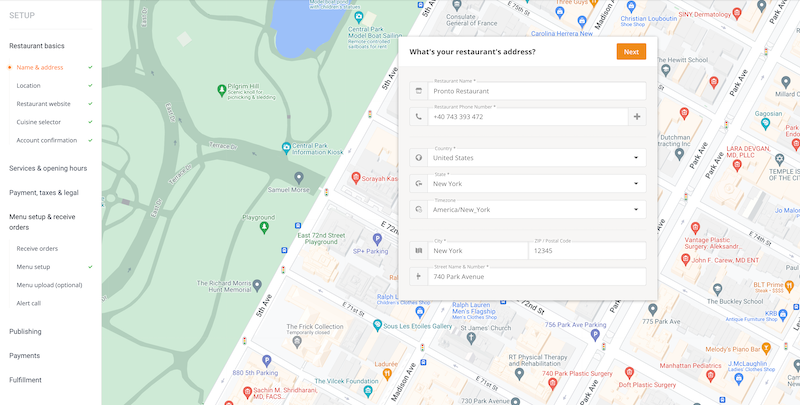Select Location in the setup sidebar
This screenshot has height=405, width=800.
click(29, 86)
